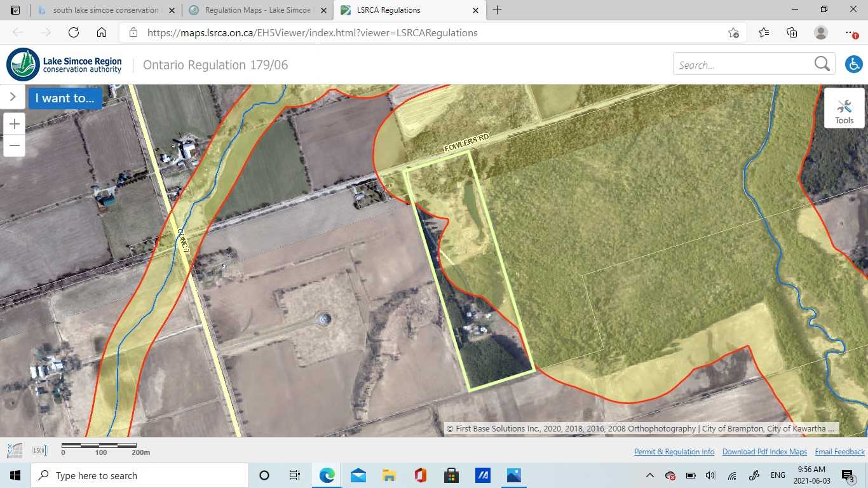Open the XY coordinates widget
Screen dimensions: 868x488
14,451
